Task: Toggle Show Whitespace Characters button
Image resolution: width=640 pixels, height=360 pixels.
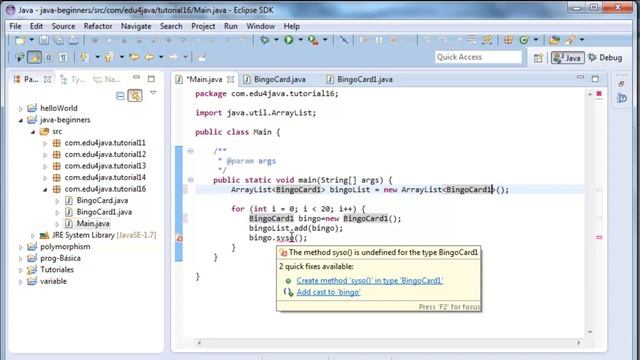Action: pos(63,58)
